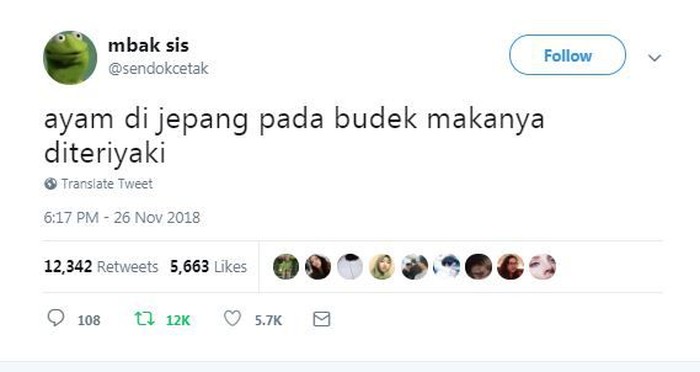Open the frog profile avatar
Screen dimensions: 700x372
point(70,58)
